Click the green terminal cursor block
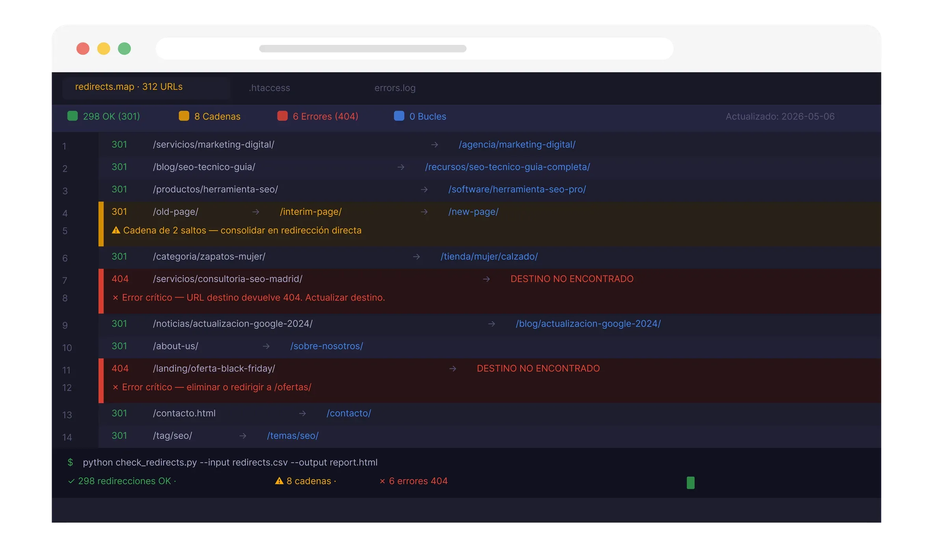 (x=691, y=483)
